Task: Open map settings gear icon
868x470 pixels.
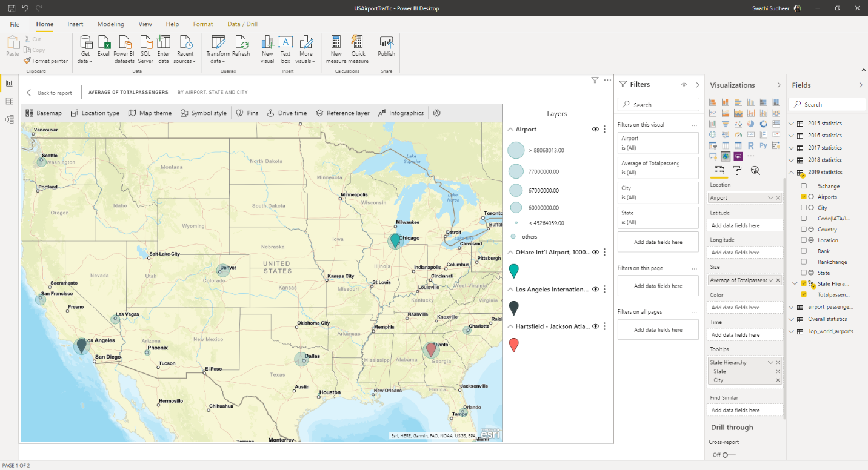Action: pos(437,113)
